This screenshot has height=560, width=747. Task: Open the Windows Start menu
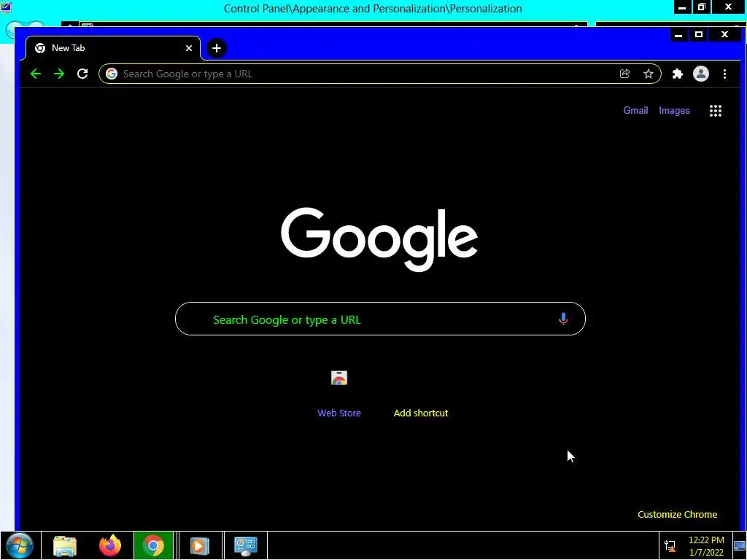(x=20, y=545)
